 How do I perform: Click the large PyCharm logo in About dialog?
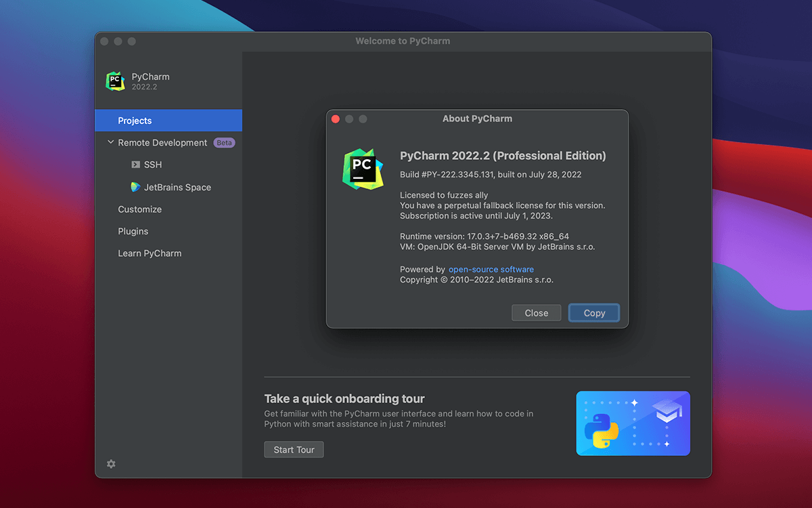363,169
